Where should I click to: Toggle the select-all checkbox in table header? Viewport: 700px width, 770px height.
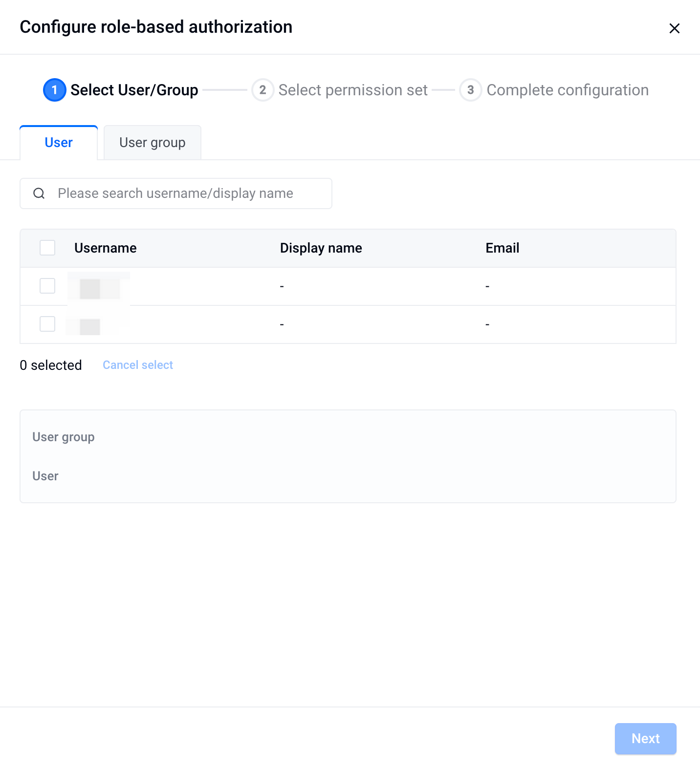(x=47, y=248)
